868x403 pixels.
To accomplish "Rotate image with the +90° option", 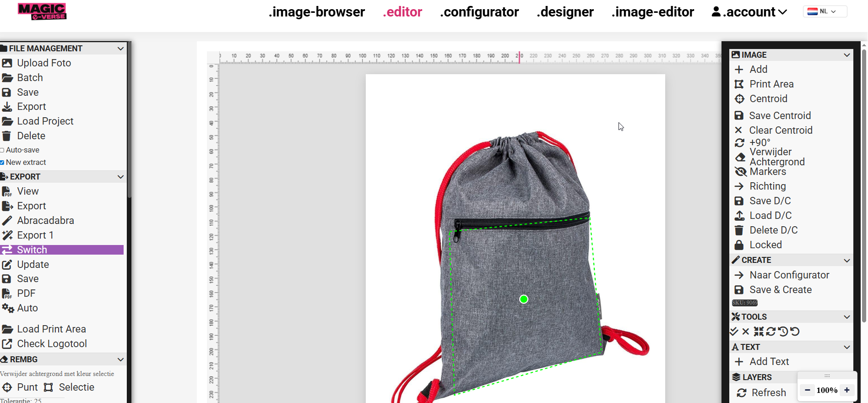I will (759, 142).
